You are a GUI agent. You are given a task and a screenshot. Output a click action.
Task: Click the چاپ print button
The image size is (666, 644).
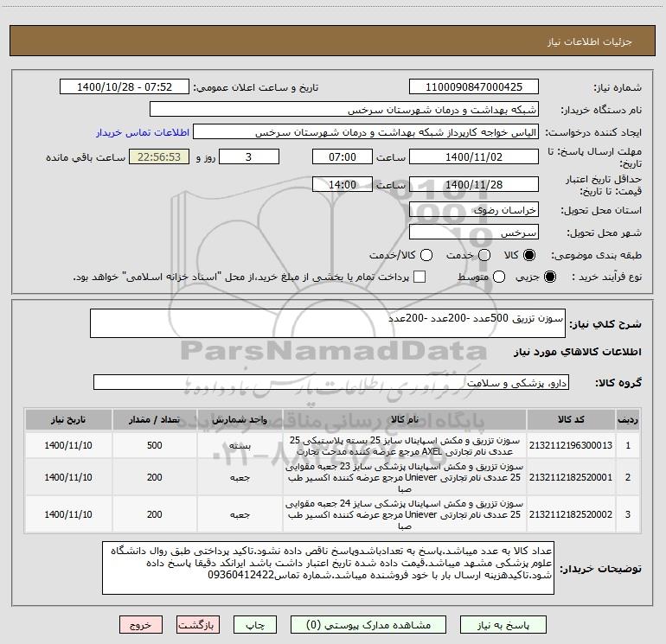tap(255, 625)
